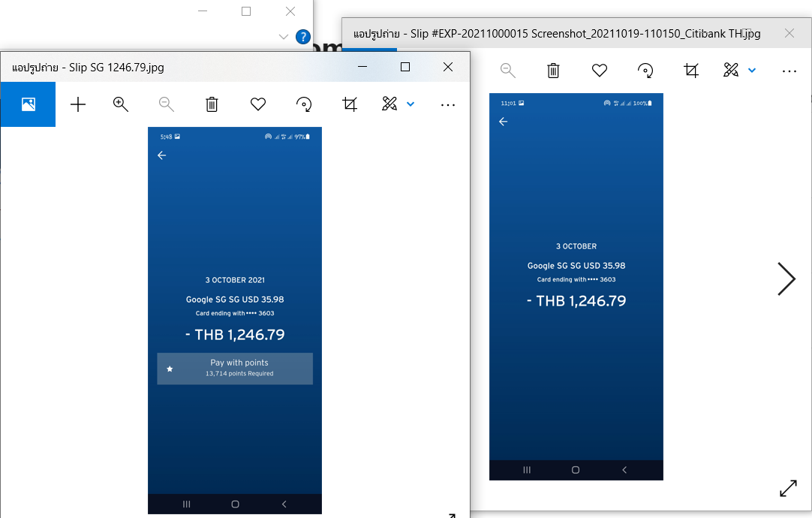Minimize the Slip SG 1246.79 window
The image size is (812, 518).
click(x=362, y=67)
